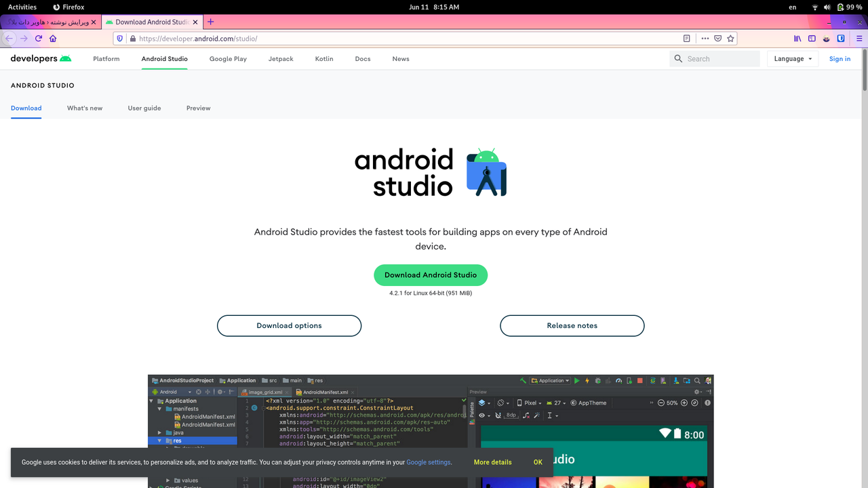Open the Release notes button

point(572,325)
